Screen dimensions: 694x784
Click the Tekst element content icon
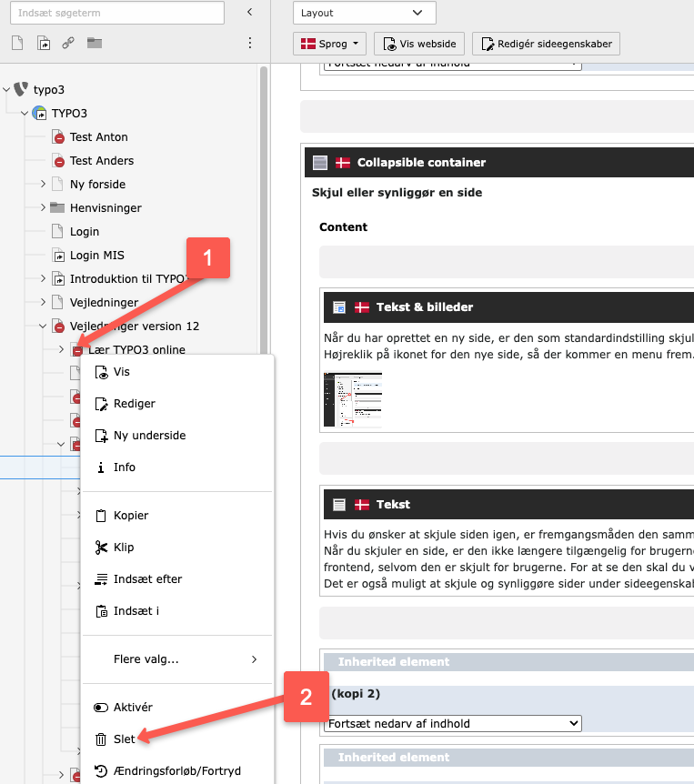click(x=339, y=505)
